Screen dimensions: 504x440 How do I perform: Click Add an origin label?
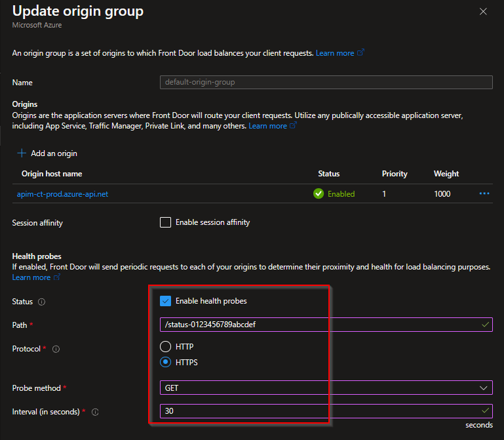[x=54, y=153]
